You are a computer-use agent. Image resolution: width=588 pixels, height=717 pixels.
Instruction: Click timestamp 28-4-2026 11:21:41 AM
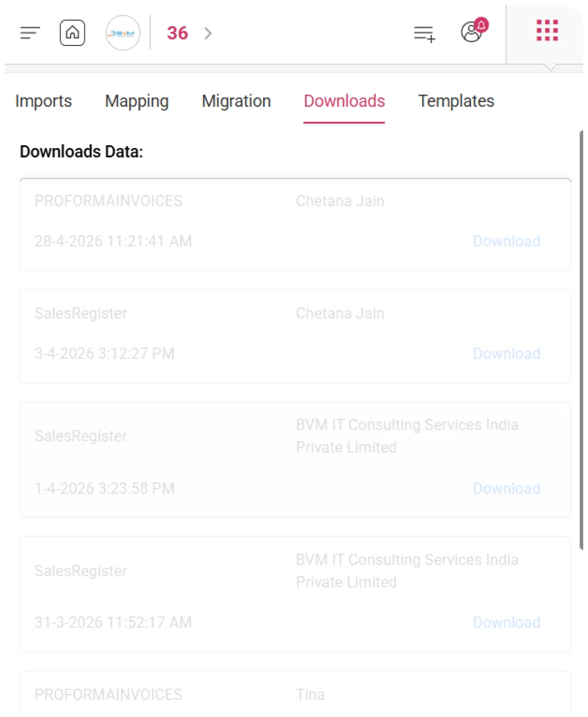(x=113, y=241)
